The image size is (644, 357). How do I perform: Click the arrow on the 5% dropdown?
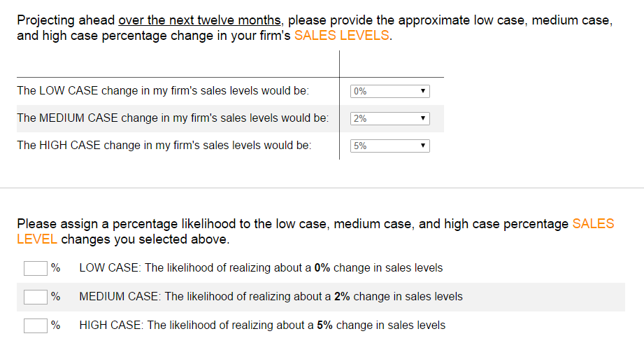422,146
